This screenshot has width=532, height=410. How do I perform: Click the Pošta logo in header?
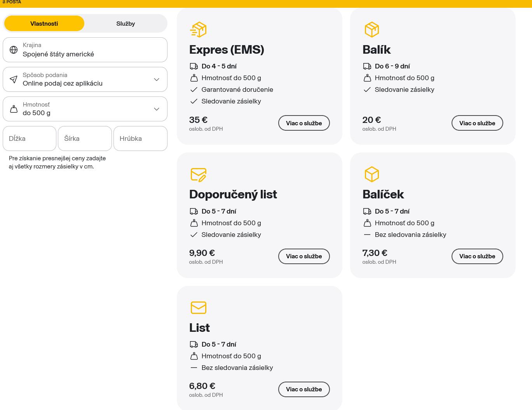[x=12, y=2]
